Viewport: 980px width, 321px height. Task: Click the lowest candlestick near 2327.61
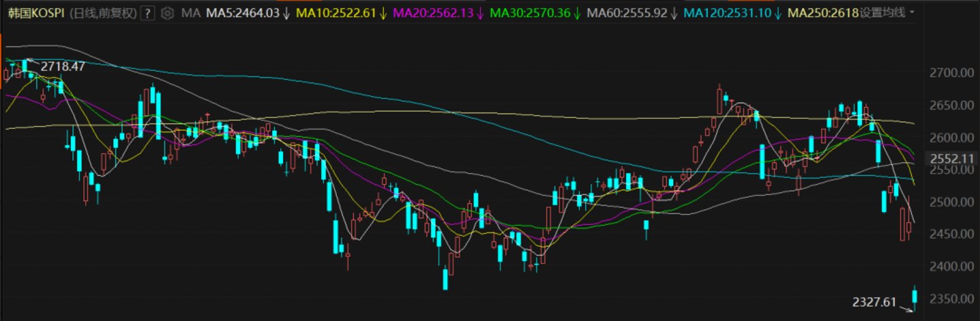coord(915,297)
